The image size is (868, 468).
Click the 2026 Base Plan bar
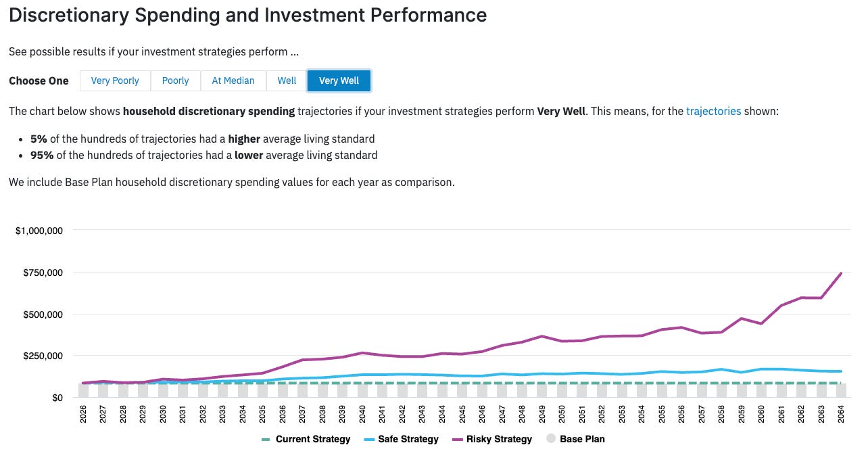point(83,390)
